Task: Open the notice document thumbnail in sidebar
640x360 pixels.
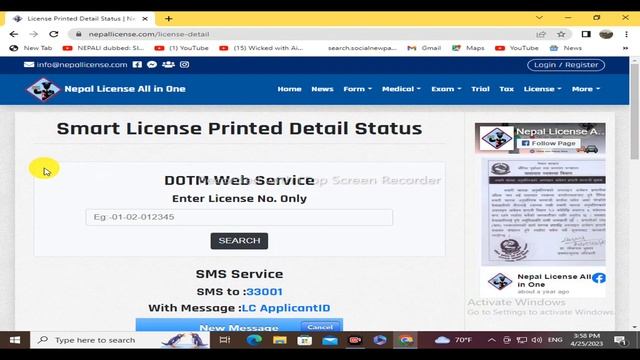Action: (x=543, y=212)
